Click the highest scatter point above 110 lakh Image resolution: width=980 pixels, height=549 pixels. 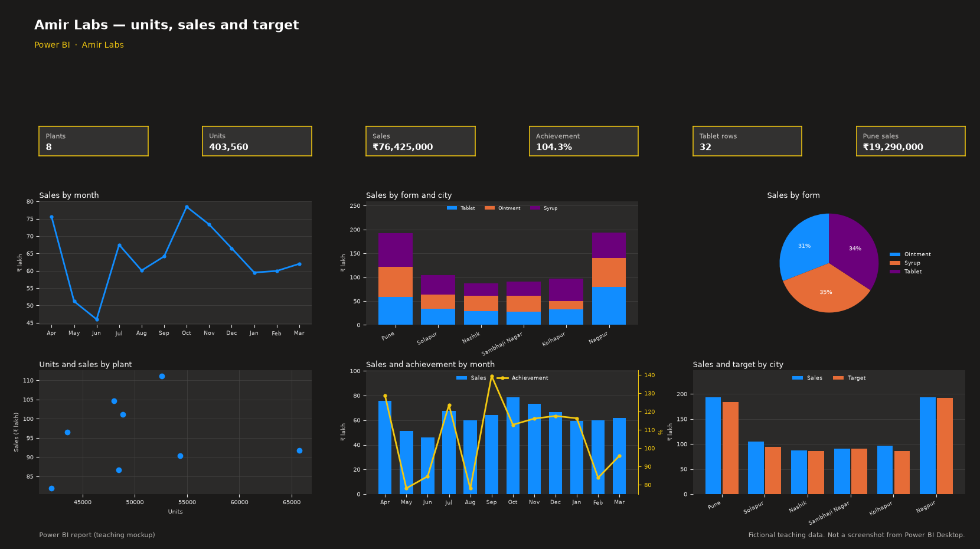[162, 376]
